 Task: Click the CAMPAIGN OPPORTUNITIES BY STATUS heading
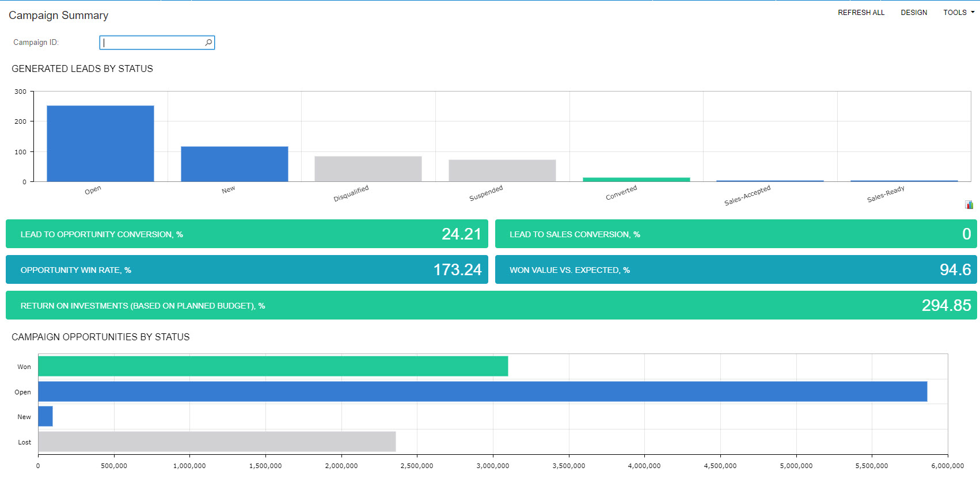(101, 337)
